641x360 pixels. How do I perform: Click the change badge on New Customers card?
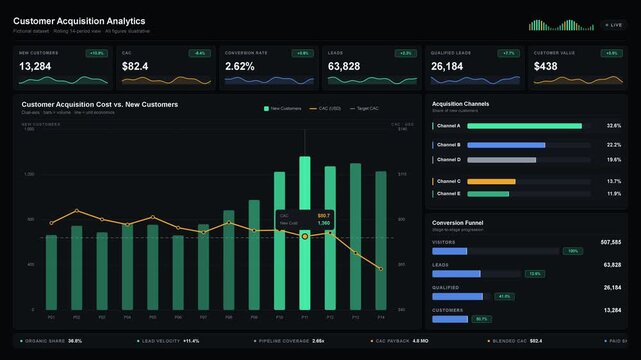[97, 53]
